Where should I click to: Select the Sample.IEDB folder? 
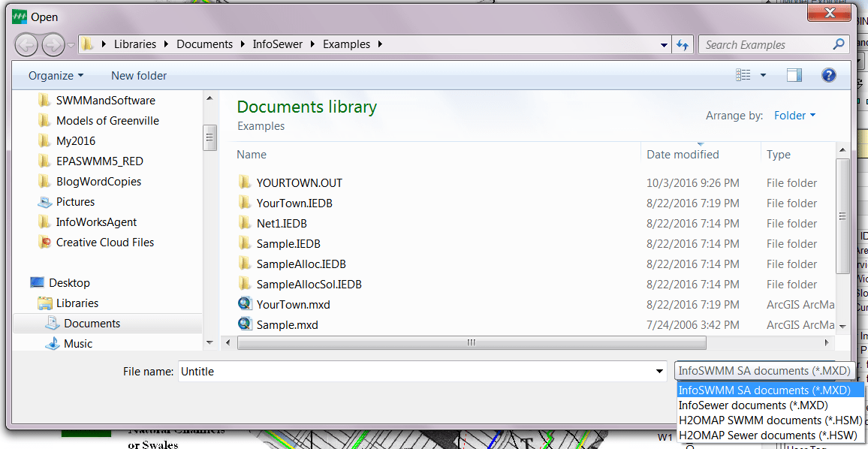pyautogui.click(x=288, y=243)
